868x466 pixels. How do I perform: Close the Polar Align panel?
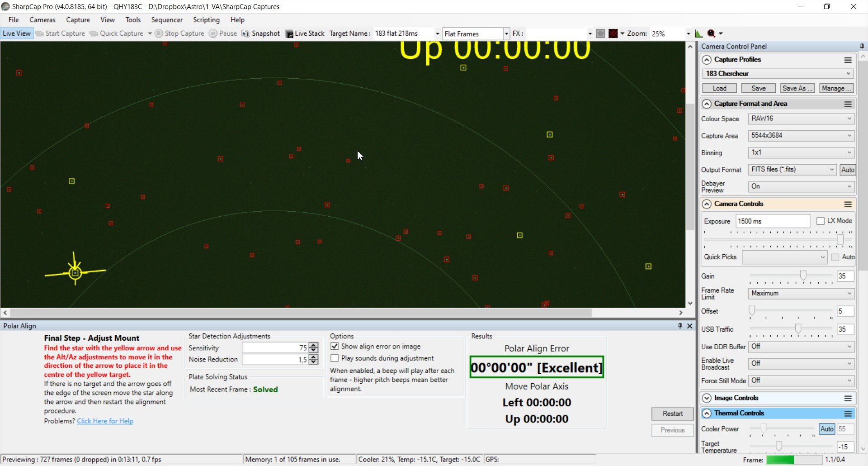tap(690, 326)
